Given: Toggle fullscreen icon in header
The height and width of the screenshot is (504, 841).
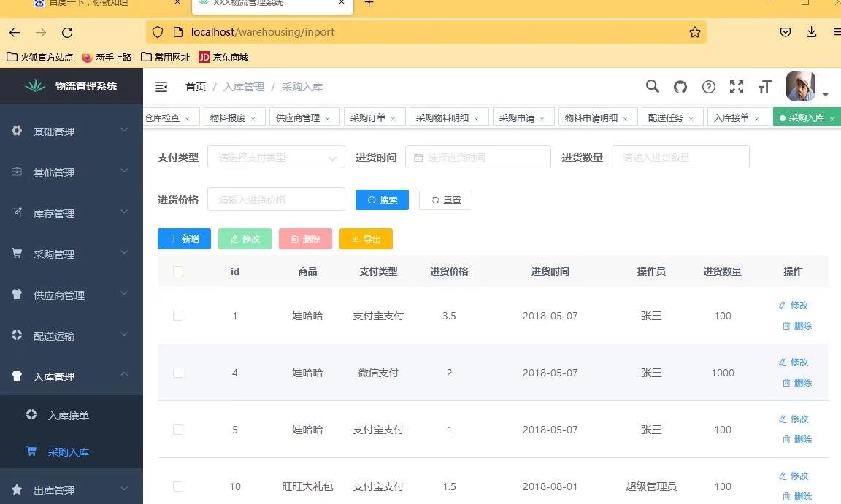Looking at the screenshot, I should point(737,87).
